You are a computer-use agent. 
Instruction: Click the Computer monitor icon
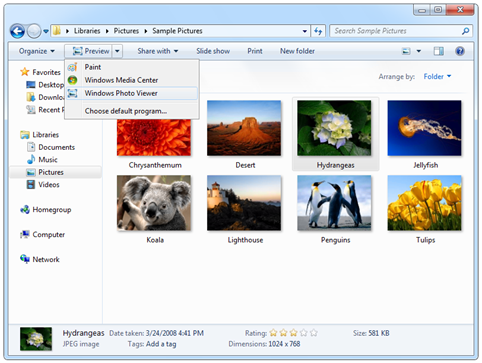coord(25,234)
